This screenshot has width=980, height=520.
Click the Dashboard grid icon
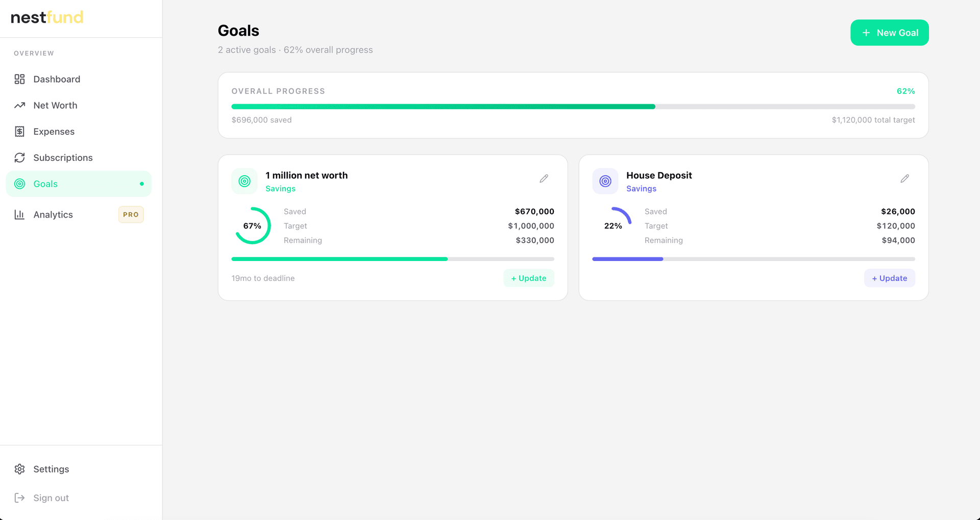click(x=19, y=79)
